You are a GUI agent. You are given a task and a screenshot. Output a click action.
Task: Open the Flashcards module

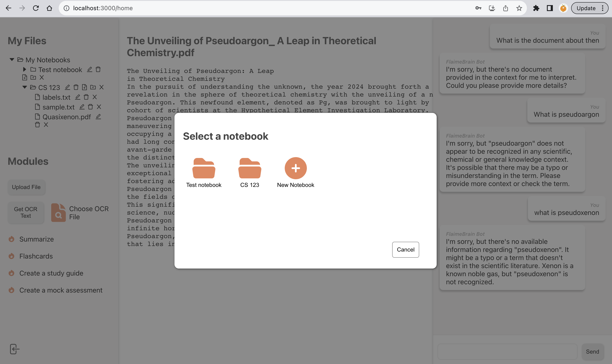tap(36, 256)
